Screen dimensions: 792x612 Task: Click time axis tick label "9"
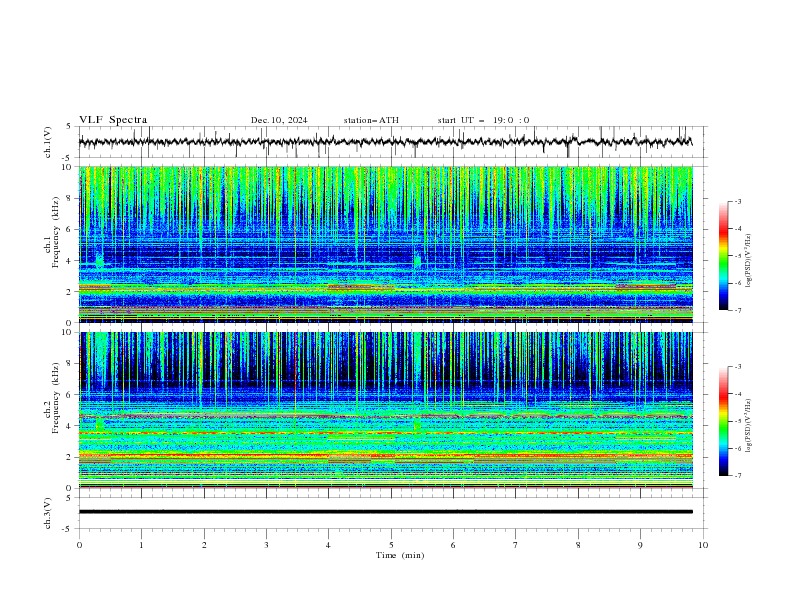tap(640, 545)
